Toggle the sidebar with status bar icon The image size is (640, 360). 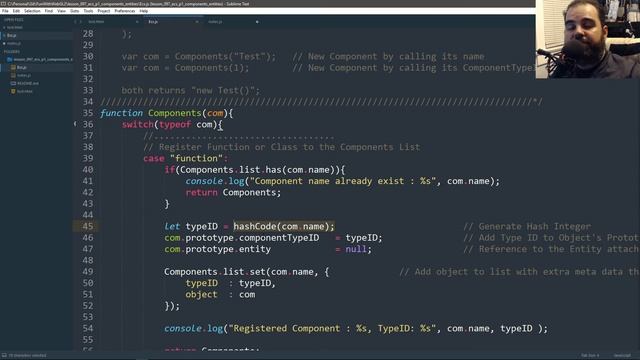click(4, 356)
